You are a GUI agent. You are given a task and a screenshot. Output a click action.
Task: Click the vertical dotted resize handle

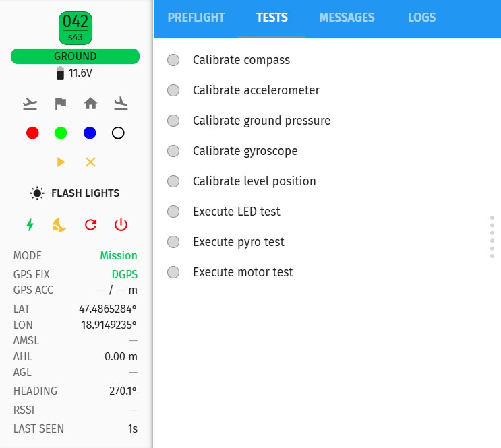tap(492, 237)
